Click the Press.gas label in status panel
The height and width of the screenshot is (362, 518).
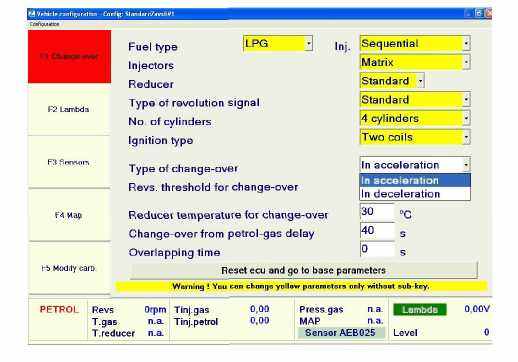pyautogui.click(x=321, y=310)
